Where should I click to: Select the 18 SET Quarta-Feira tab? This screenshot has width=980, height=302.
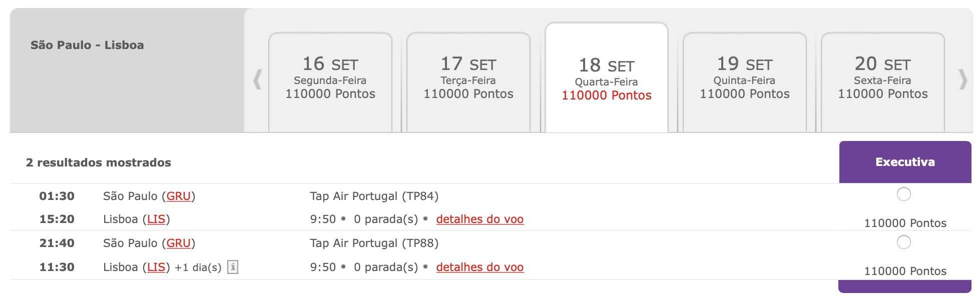tap(607, 78)
